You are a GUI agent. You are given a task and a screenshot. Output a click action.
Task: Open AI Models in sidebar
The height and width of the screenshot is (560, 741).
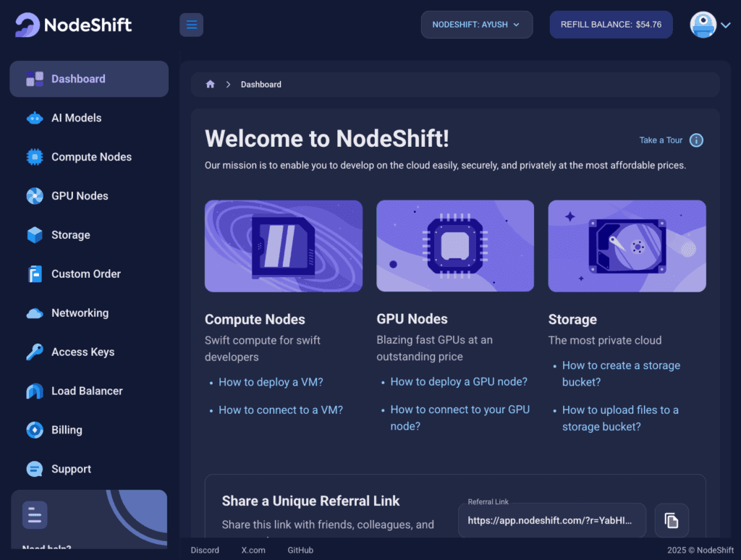[x=76, y=118]
